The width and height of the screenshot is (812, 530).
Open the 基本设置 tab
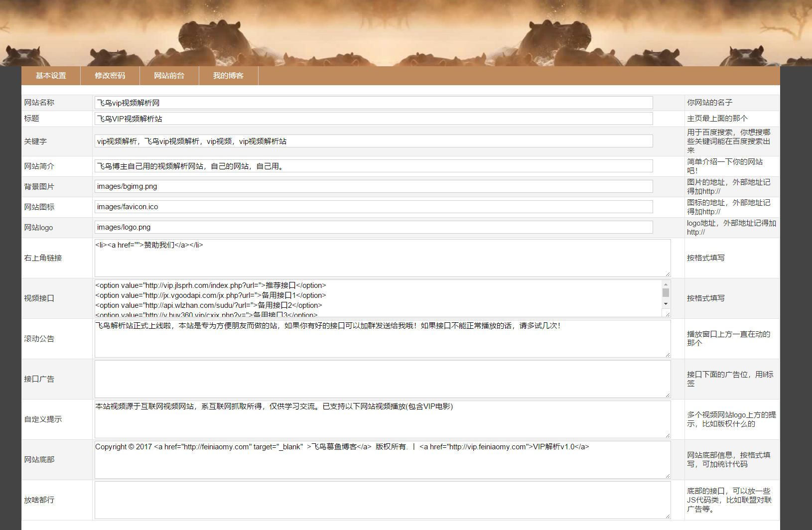51,76
